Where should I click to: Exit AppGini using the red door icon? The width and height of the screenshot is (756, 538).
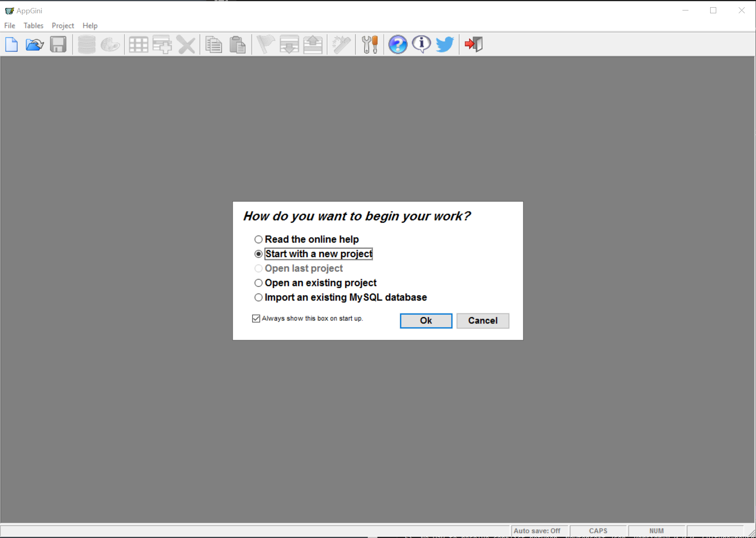(473, 44)
